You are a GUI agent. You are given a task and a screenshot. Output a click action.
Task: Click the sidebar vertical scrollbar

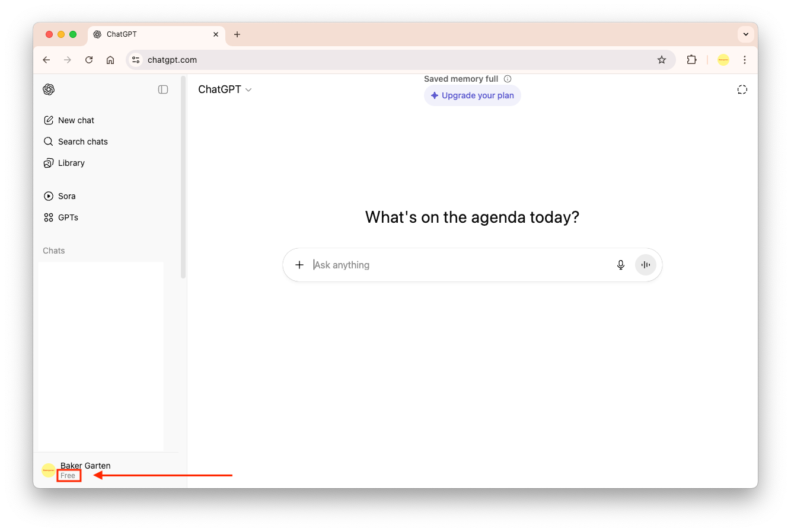coord(183,178)
